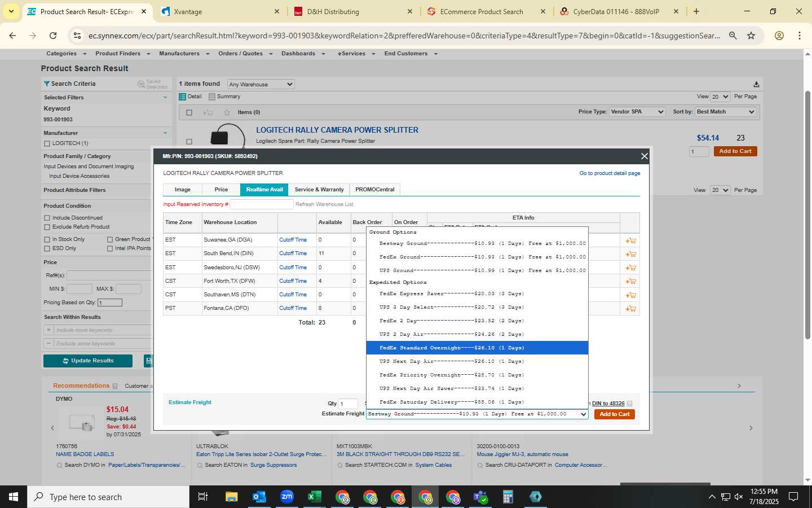Open Outlook from the taskbar
This screenshot has width=812, height=508.
[x=259, y=497]
